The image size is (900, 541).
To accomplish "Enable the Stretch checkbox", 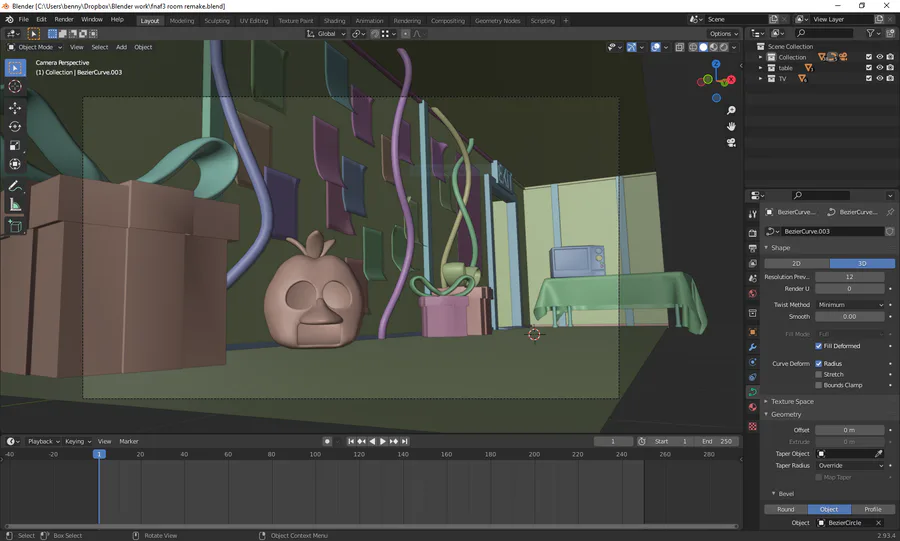I will [820, 374].
